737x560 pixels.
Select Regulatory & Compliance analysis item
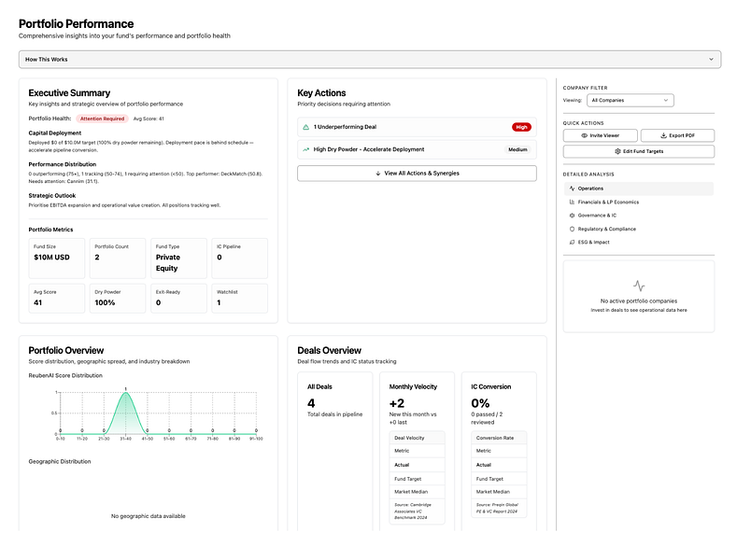(638, 230)
